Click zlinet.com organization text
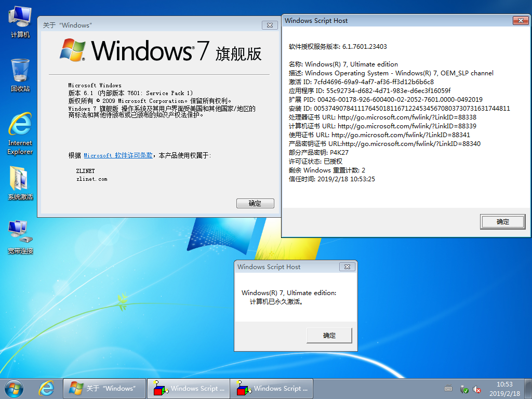Image resolution: width=532 pixels, height=399 pixels. tap(91, 179)
